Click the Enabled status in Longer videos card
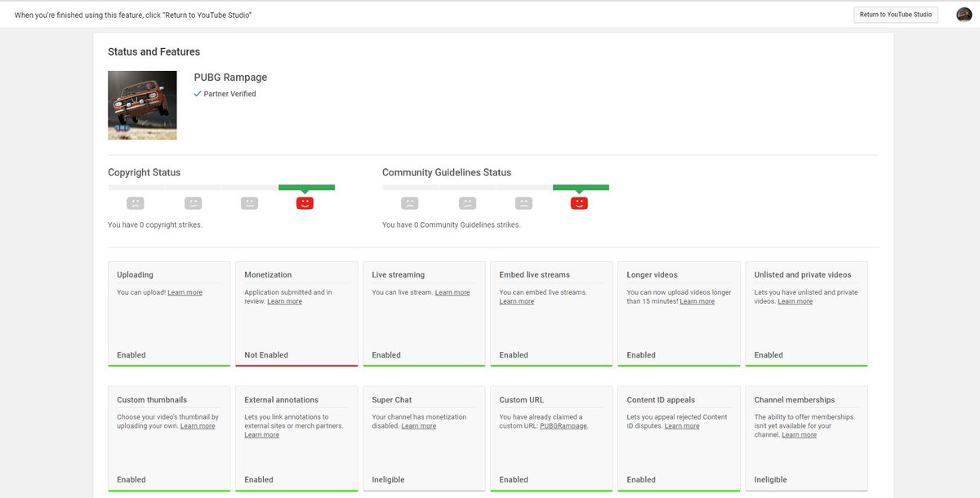This screenshot has width=980, height=498. coord(641,355)
